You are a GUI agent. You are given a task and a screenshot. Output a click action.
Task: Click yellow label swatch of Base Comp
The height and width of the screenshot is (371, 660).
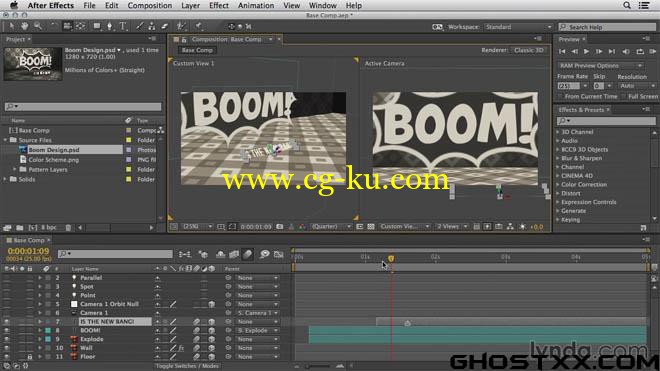[128, 131]
